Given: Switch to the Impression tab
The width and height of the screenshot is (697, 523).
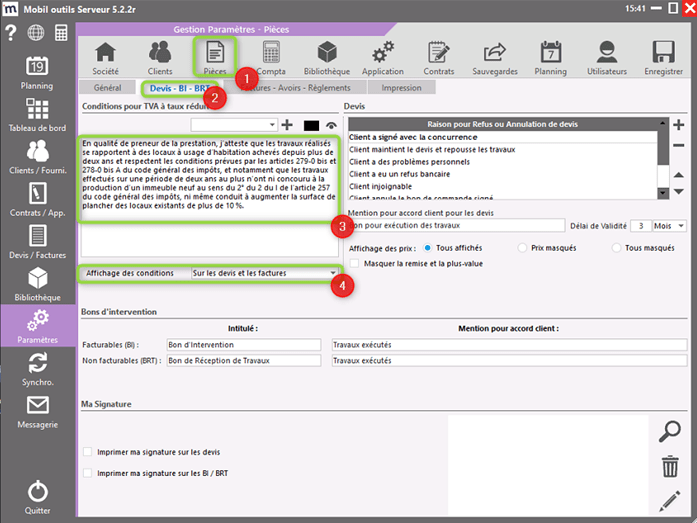Looking at the screenshot, I should click(401, 88).
